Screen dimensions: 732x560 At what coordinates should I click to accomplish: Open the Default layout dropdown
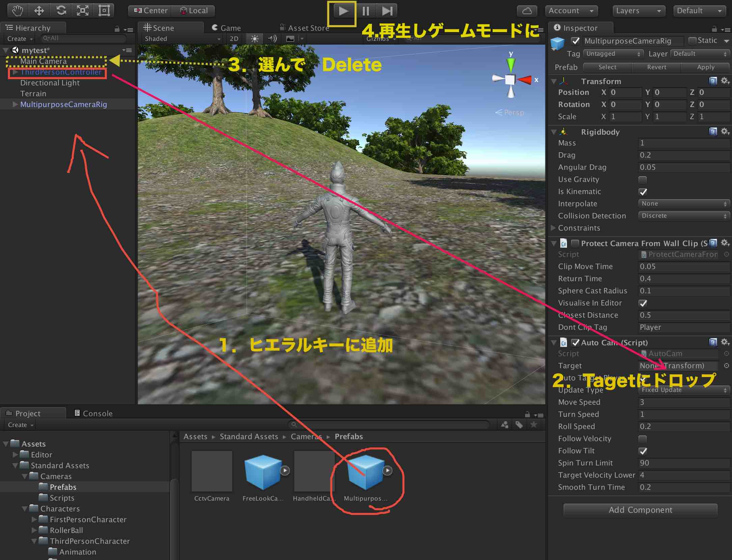tap(700, 11)
